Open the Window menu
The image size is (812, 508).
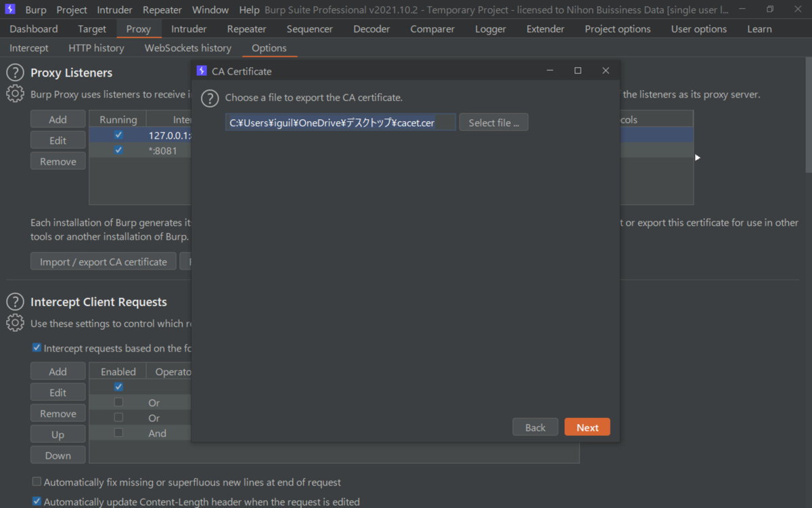(x=210, y=10)
